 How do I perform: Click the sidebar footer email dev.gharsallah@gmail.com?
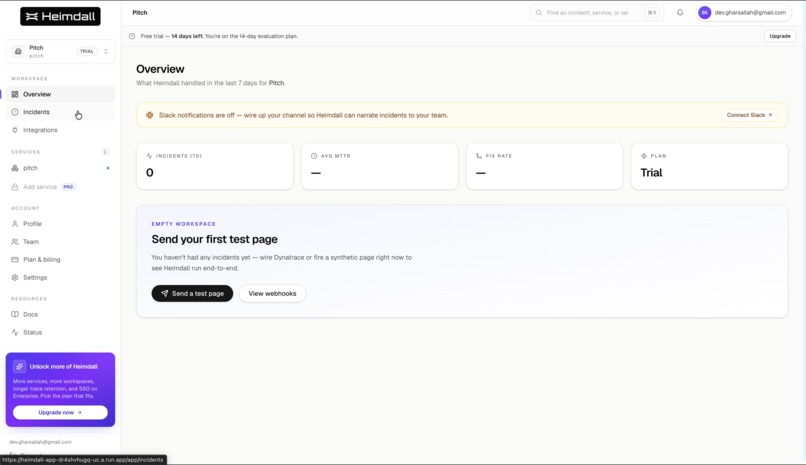(40, 442)
